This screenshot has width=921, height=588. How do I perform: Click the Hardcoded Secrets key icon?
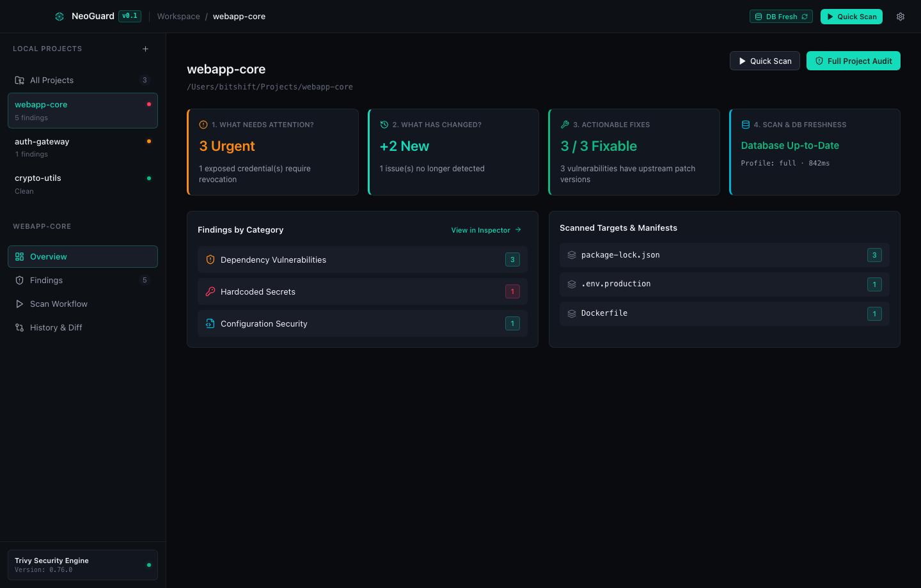click(210, 291)
